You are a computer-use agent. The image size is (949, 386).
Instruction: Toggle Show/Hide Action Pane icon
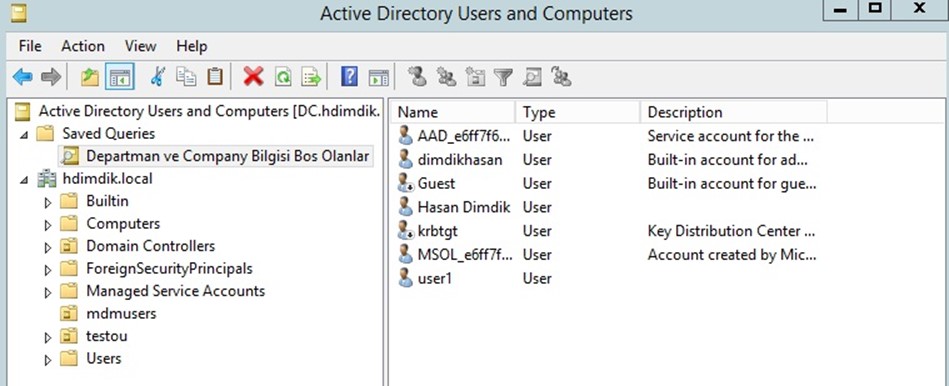379,77
